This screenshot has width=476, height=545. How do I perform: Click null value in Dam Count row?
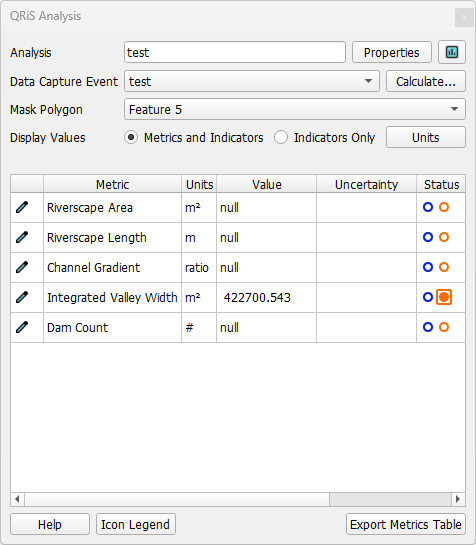click(267, 327)
